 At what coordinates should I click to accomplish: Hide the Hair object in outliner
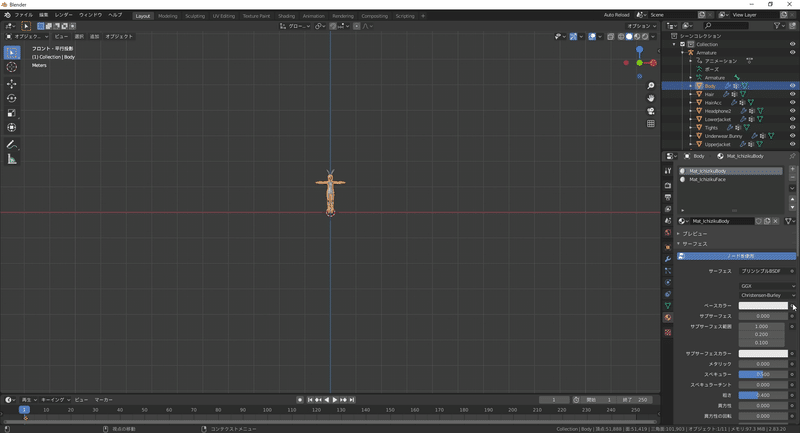[x=792, y=94]
